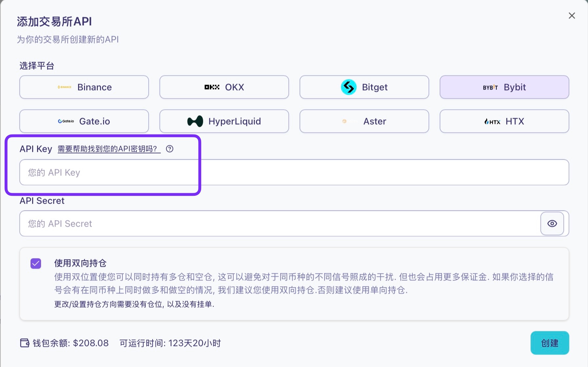The height and width of the screenshot is (367, 588).
Task: Click the HyperLiquid logo icon
Action: tap(195, 121)
